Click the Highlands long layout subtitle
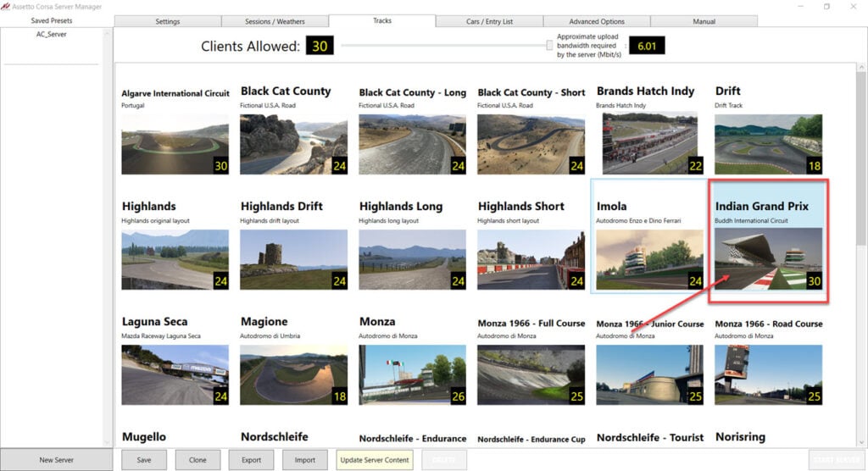The image size is (868, 471). click(x=388, y=221)
